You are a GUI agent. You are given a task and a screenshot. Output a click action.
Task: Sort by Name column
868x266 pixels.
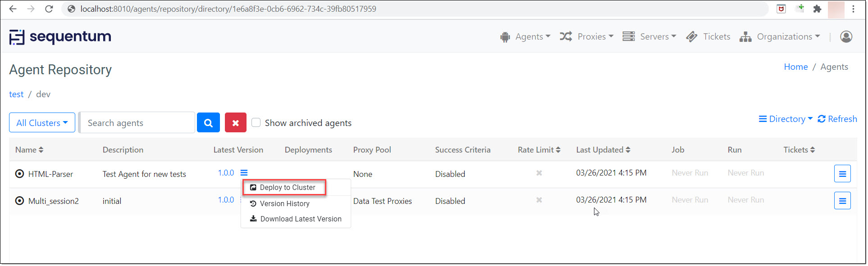(29, 150)
